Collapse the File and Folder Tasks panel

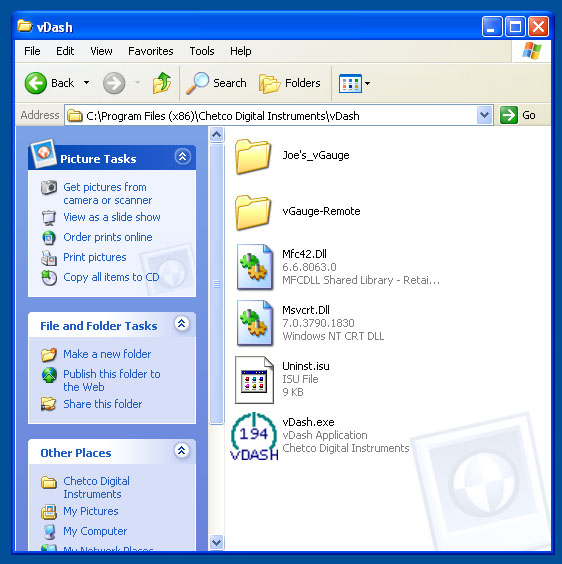click(182, 323)
